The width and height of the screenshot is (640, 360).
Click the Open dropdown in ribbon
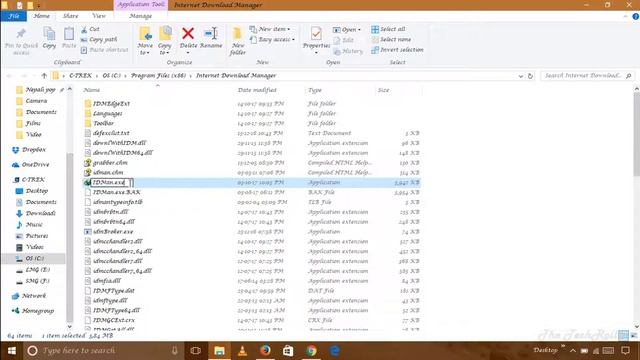click(347, 30)
